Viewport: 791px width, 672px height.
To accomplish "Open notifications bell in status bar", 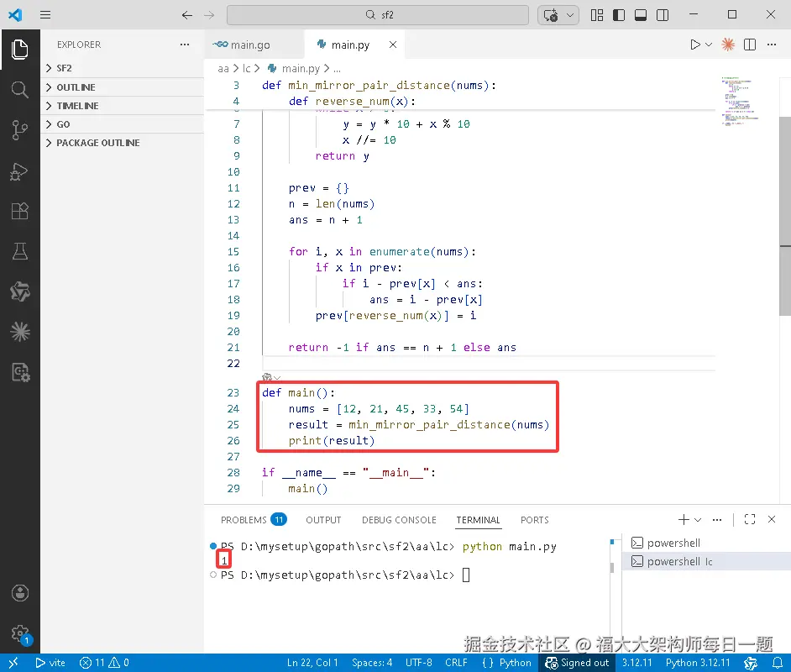I will pos(778,663).
